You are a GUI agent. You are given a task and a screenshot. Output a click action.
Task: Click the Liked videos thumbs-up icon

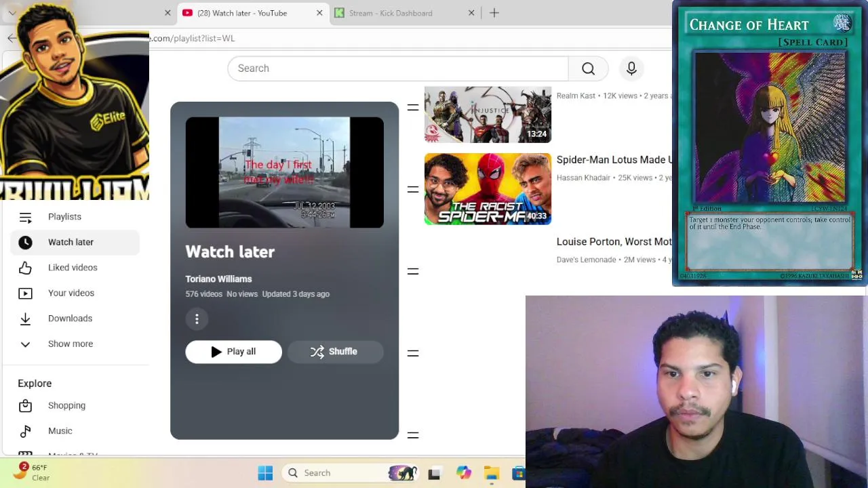pyautogui.click(x=25, y=268)
